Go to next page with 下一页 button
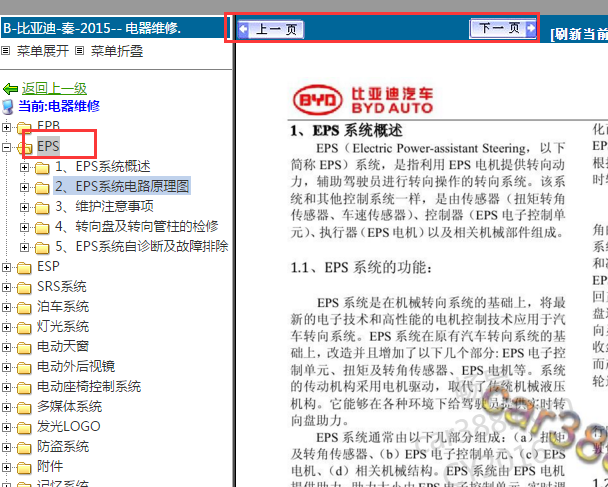This screenshot has width=608, height=487. 503,28
